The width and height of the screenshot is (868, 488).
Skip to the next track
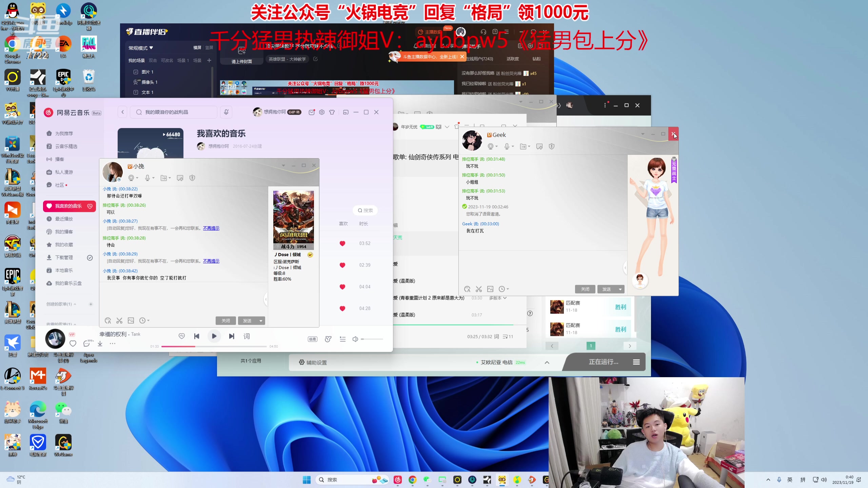tap(232, 336)
